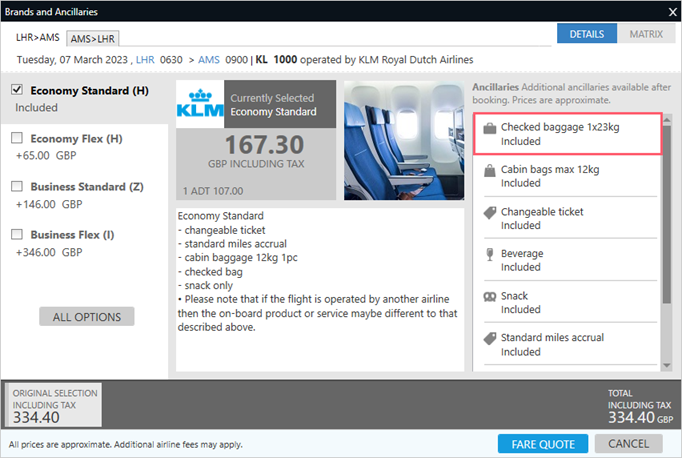Image resolution: width=682 pixels, height=458 pixels.
Task: Click the standard miles accrual tag icon
Action: coord(489,338)
